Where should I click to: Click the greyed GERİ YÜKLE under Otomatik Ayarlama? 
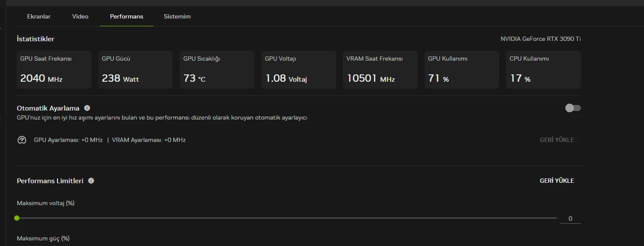557,140
